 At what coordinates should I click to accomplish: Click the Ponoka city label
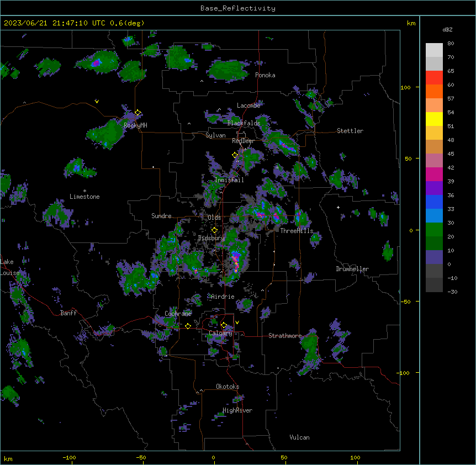click(x=265, y=75)
